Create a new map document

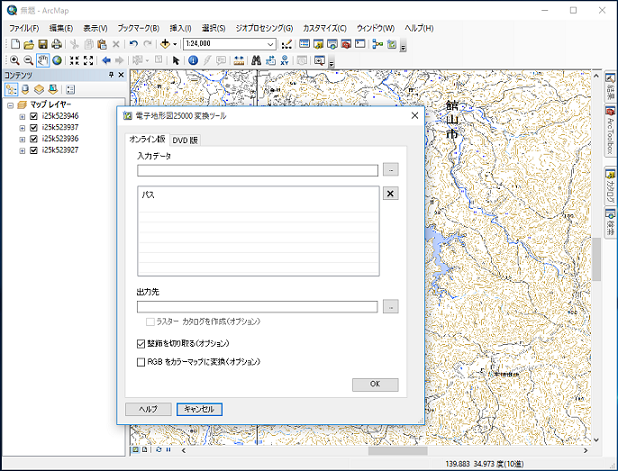click(15, 44)
